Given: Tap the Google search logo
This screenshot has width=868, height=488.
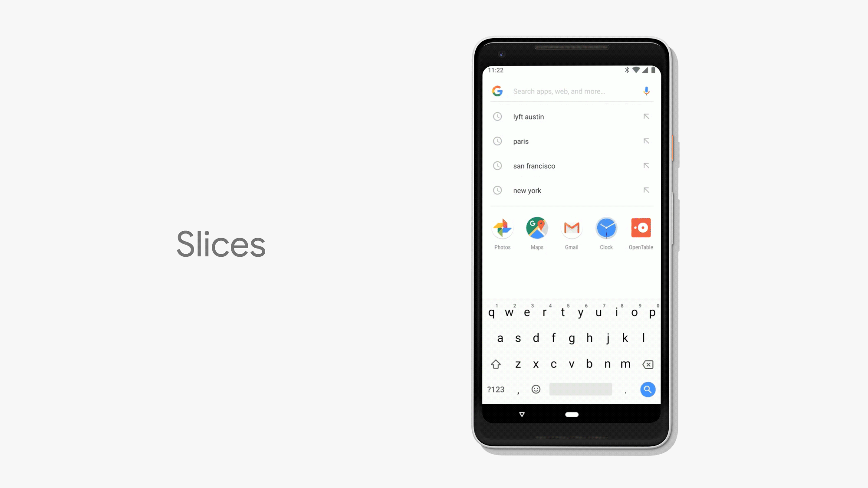Looking at the screenshot, I should point(497,91).
